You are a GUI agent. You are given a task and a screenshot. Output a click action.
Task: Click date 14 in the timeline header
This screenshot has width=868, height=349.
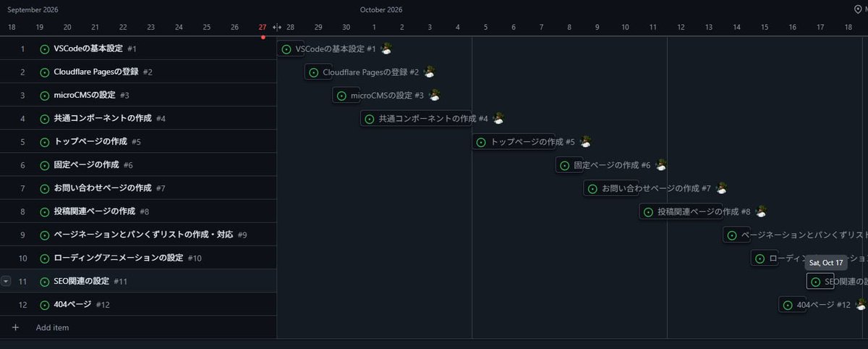pyautogui.click(x=736, y=27)
